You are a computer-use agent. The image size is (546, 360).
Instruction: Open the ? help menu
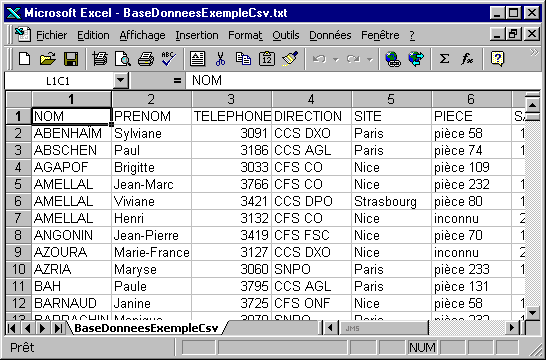412,35
